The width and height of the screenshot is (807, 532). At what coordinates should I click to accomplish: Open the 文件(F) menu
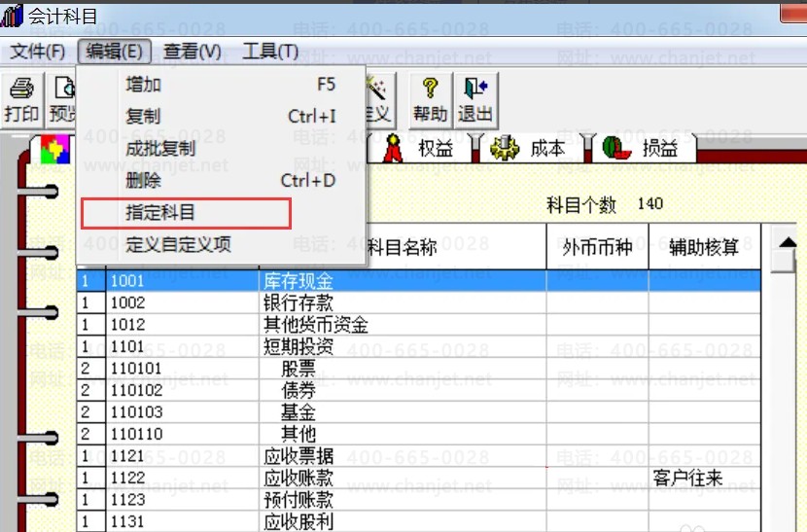38,51
